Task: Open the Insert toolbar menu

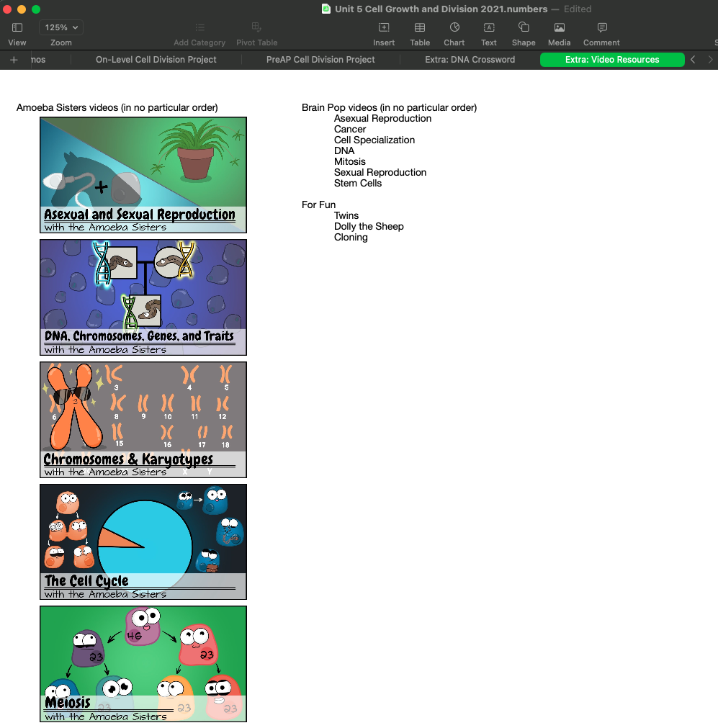Action: coord(384,28)
